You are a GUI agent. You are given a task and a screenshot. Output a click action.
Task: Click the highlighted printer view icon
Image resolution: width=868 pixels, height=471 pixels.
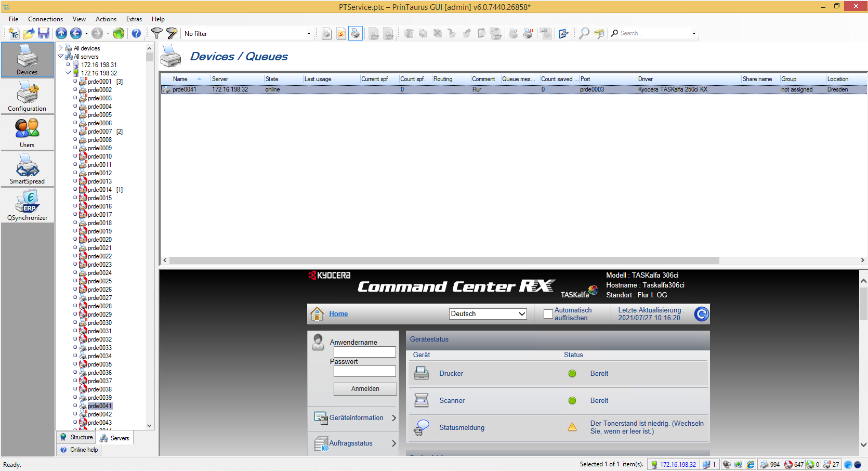coord(356,33)
